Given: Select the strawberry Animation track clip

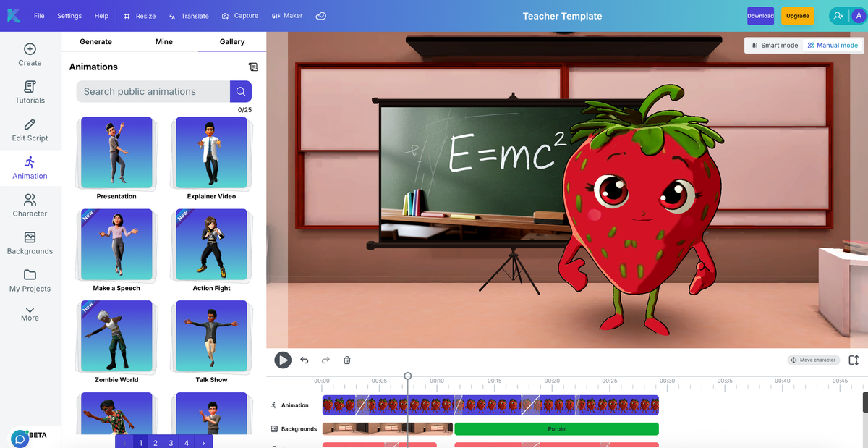Looking at the screenshot, I should [490, 405].
